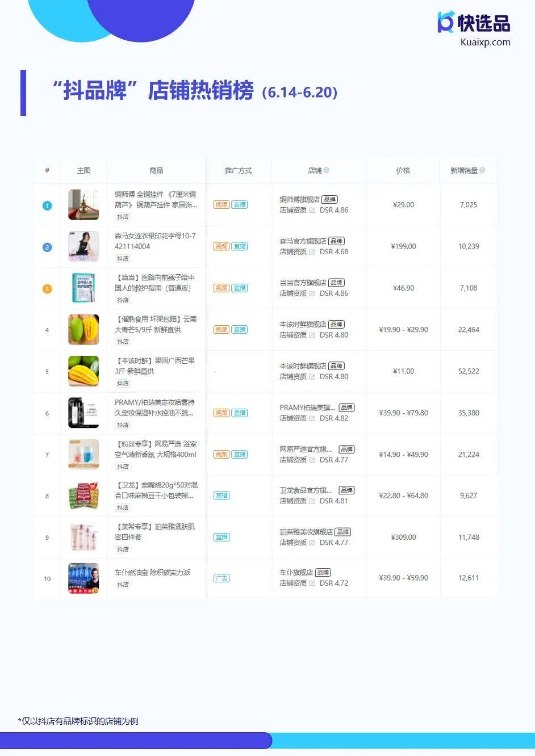The width and height of the screenshot is (535, 756).
Task: Click DSR 4.68 rating text
Action: 334,252
